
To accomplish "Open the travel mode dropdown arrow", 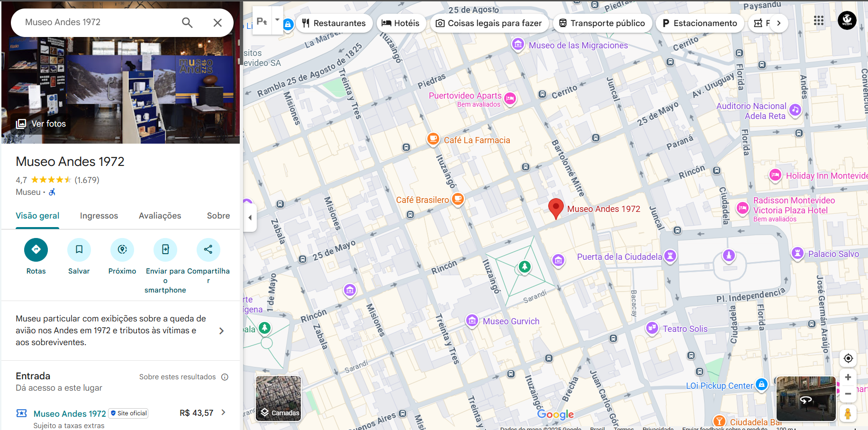I will coord(277,20).
